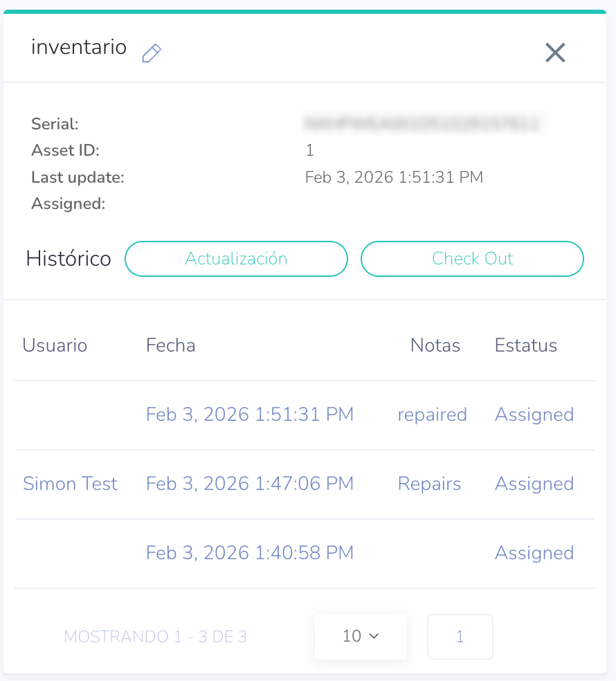The width and height of the screenshot is (616, 681).
Task: Click the Notas column header
Action: (x=435, y=345)
